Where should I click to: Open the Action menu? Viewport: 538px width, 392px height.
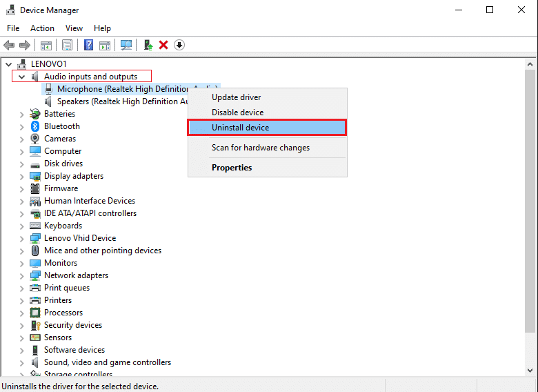tap(42, 28)
